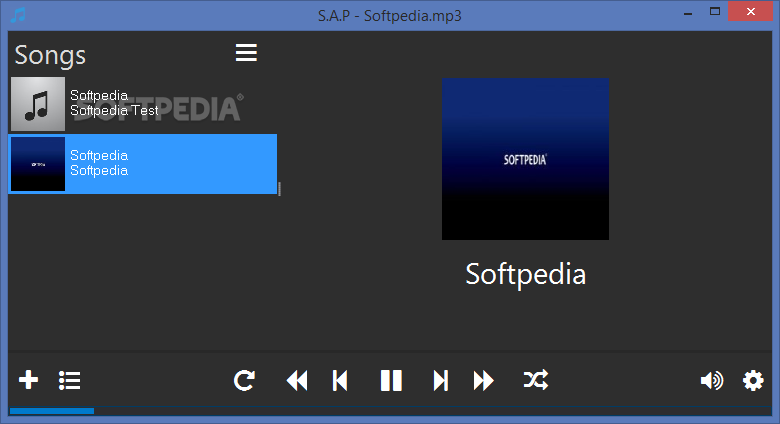Open the playlist list view icon
The image size is (780, 424).
pyautogui.click(x=69, y=380)
